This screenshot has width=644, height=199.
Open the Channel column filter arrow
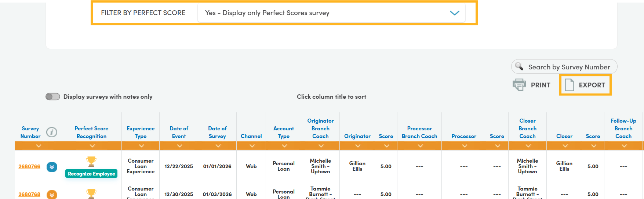tap(252, 146)
